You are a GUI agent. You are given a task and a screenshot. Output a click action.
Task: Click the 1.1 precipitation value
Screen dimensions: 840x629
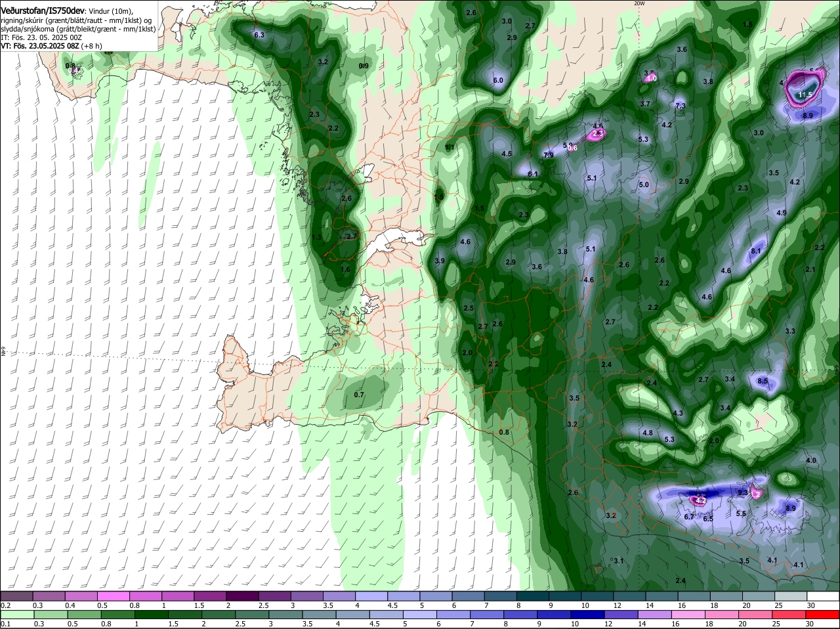click(450, 148)
